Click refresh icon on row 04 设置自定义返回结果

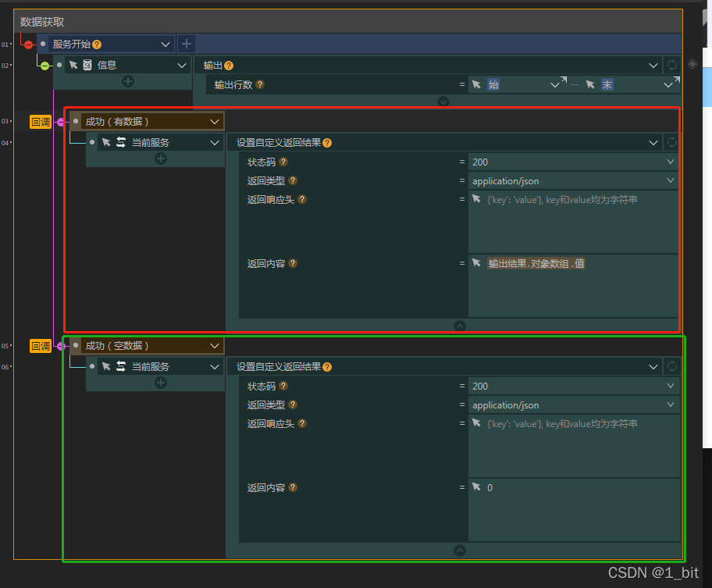pyautogui.click(x=672, y=143)
